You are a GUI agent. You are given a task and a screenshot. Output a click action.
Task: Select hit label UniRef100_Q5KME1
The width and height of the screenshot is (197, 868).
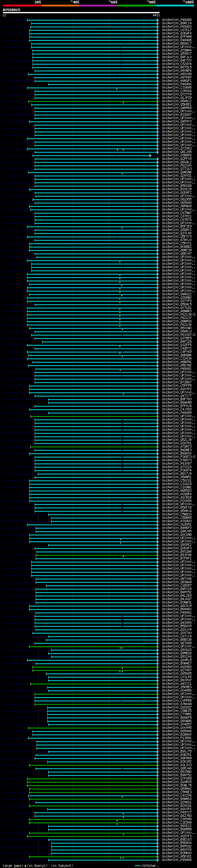point(177,104)
